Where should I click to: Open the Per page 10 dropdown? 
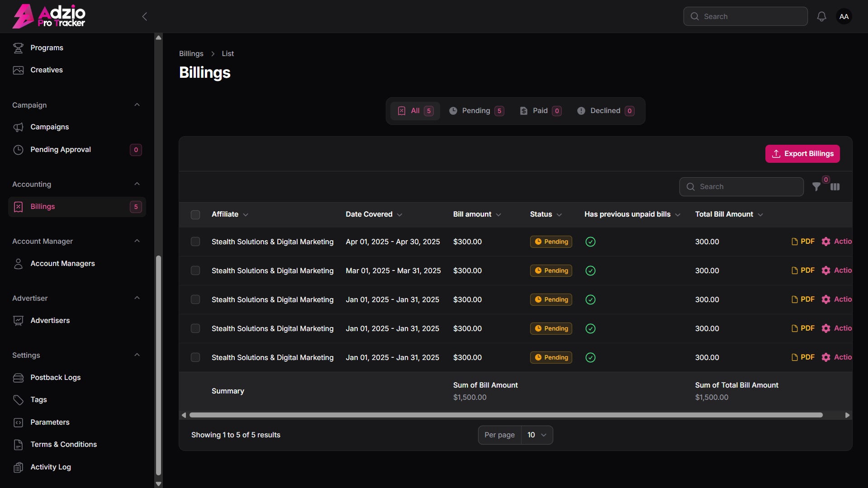(537, 435)
